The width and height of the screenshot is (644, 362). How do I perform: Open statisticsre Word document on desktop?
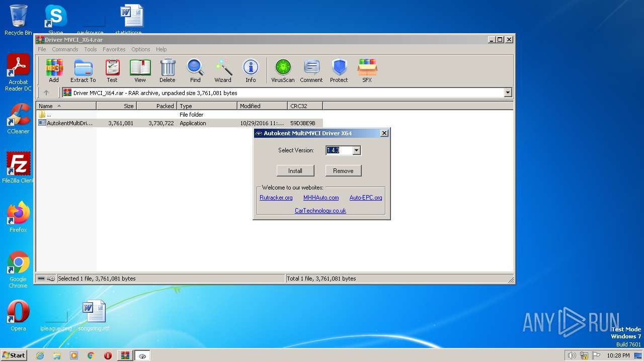click(x=132, y=20)
